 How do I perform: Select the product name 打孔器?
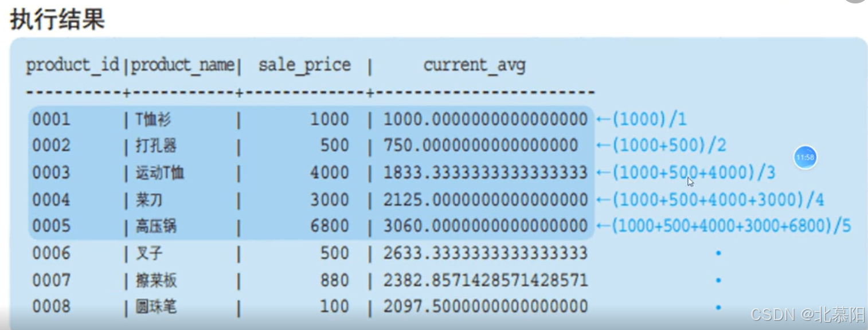coord(156,146)
